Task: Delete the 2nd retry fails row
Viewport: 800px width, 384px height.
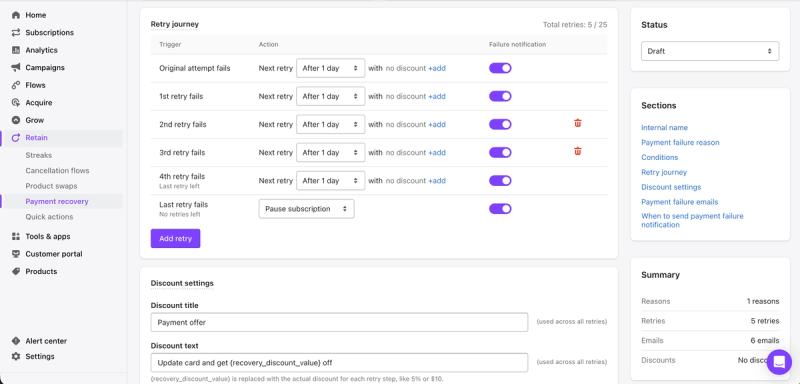Action: click(578, 123)
